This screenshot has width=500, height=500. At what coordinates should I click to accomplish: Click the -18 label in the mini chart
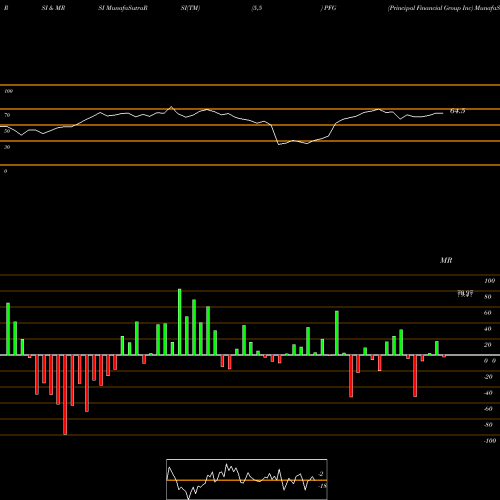(323, 486)
